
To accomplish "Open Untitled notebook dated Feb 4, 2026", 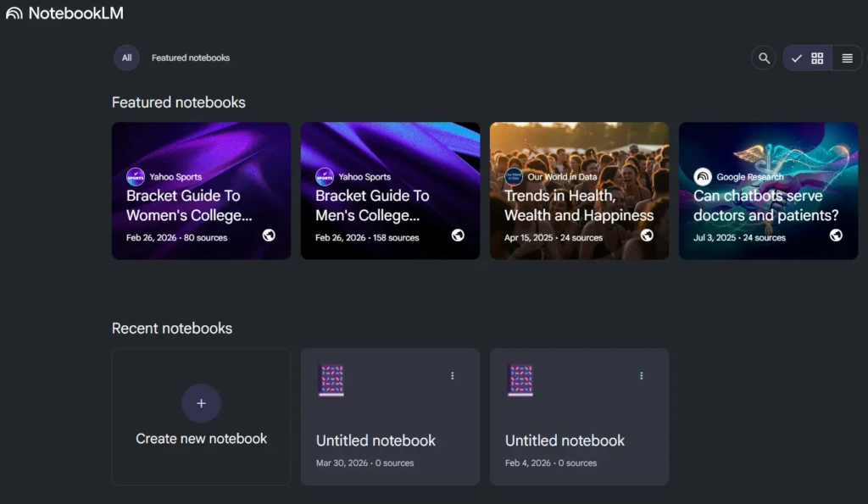I will 579,417.
